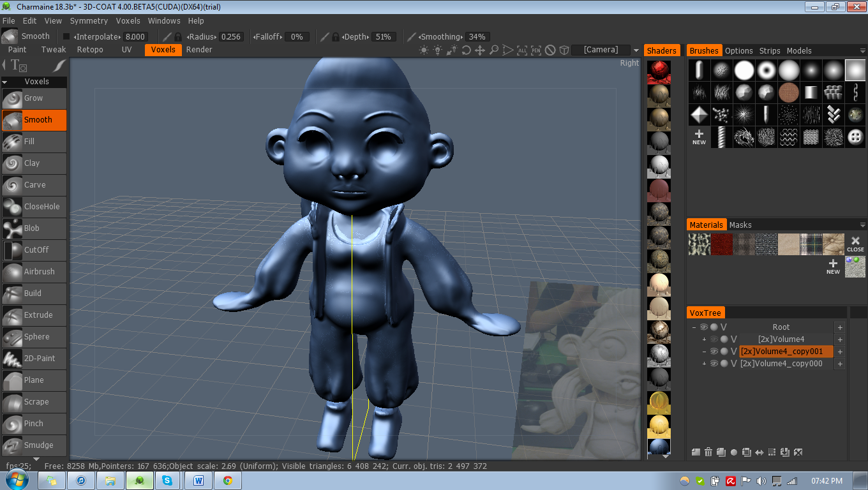Viewport: 868px width, 490px height.
Task: Hide the [2x]Volume4_copy001 layer
Action: tap(714, 352)
